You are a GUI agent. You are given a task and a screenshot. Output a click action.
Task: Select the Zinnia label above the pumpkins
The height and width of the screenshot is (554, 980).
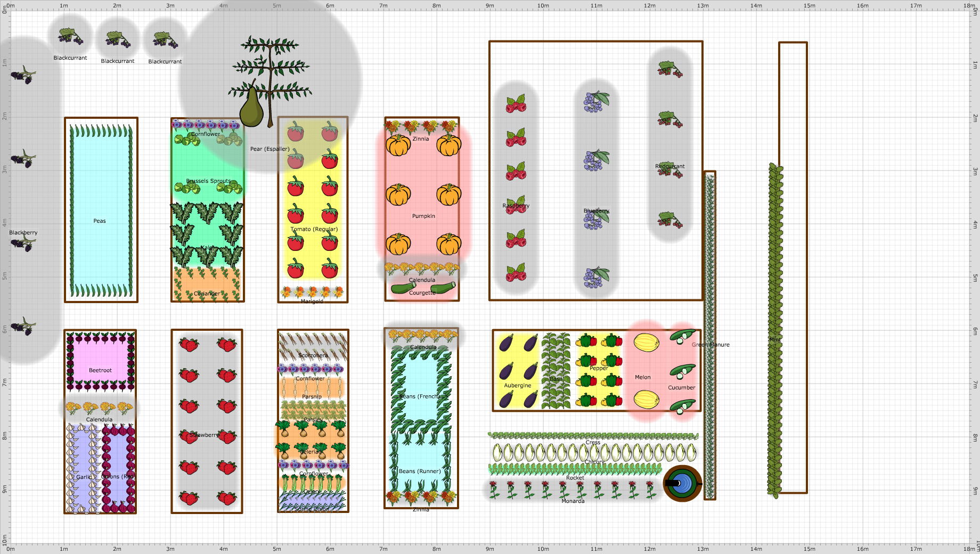click(x=421, y=139)
